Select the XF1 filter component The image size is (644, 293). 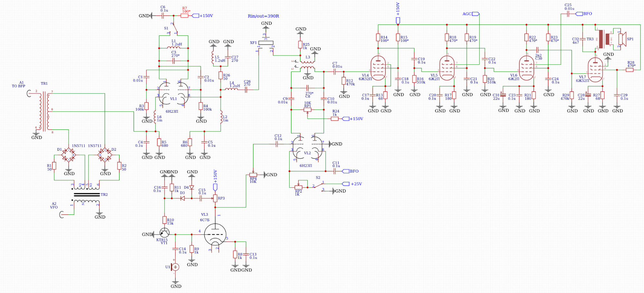[x=266, y=43]
